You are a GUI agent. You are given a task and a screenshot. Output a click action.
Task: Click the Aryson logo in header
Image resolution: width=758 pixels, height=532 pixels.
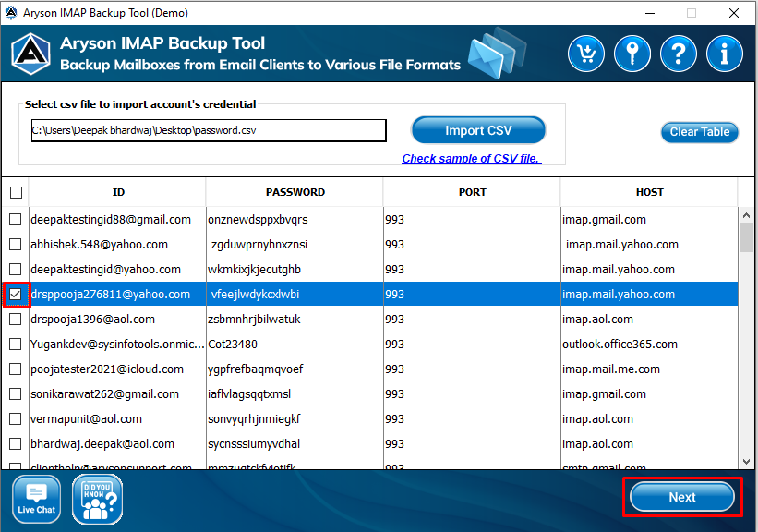coord(31,54)
